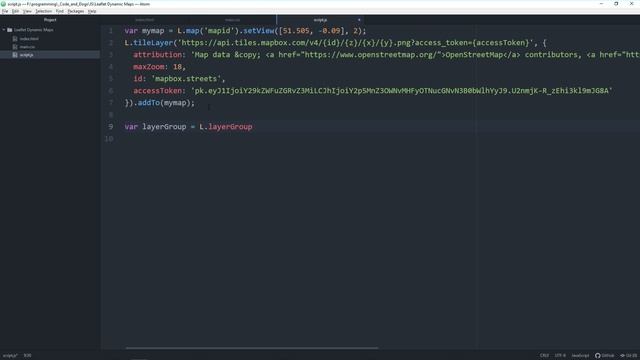Click the index.html file icon in tree

coord(15,39)
